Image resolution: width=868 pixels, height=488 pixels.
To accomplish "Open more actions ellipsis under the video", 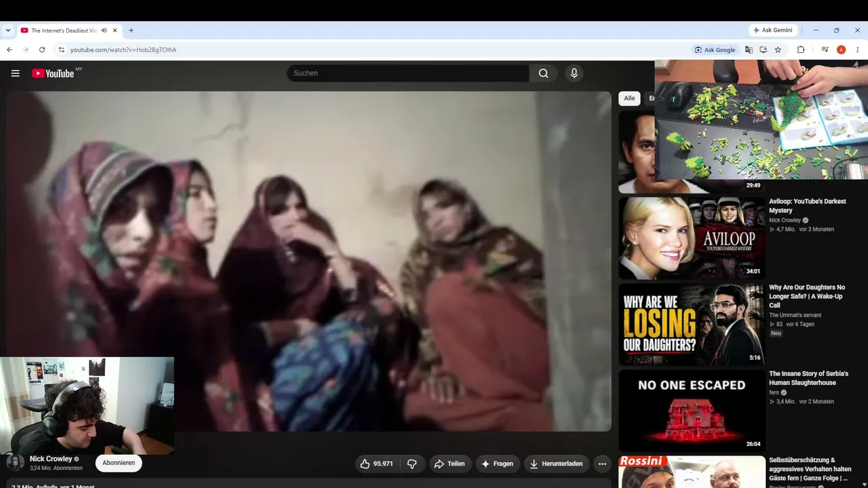I will [x=601, y=464].
